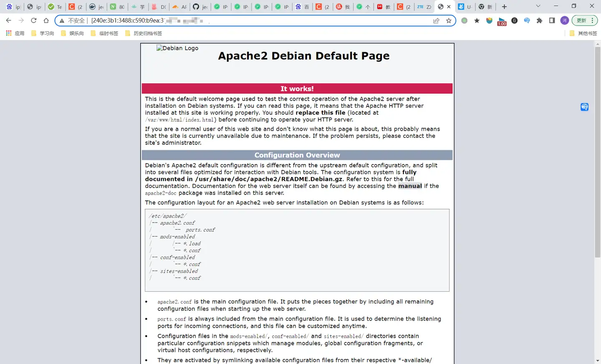The height and width of the screenshot is (364, 601).
Task: Click the Configuration Overview header
Action: pos(297,155)
